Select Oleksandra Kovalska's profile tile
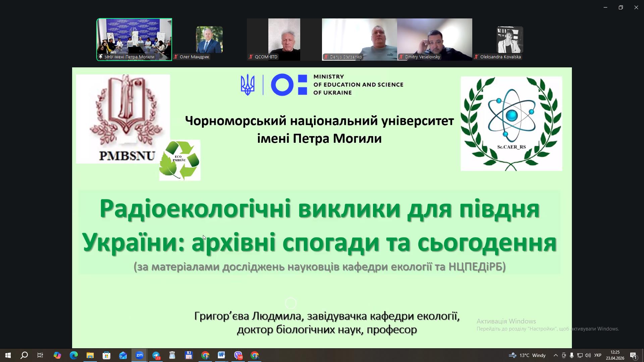Screen dimensions: 644x362 pyautogui.click(x=509, y=40)
